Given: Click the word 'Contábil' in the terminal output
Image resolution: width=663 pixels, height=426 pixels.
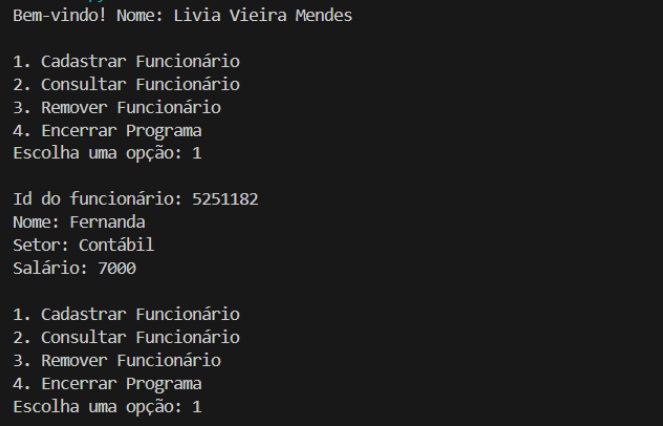Looking at the screenshot, I should 117,245.
